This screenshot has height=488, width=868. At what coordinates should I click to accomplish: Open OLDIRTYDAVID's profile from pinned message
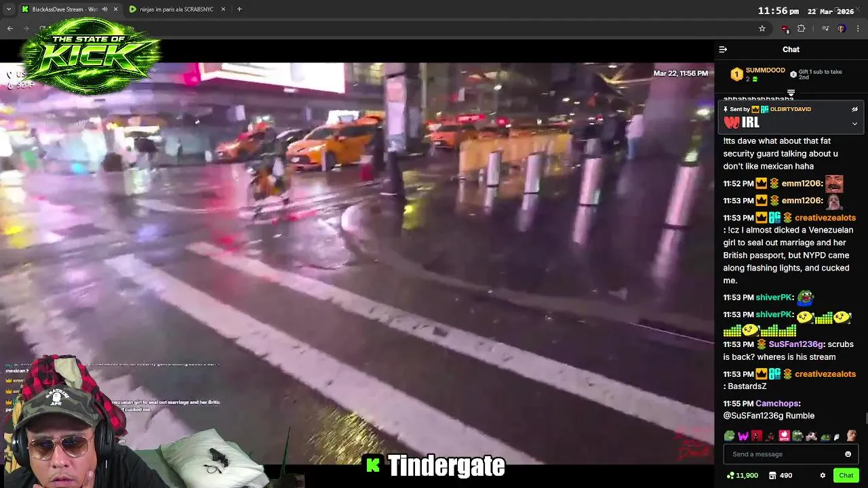click(790, 109)
